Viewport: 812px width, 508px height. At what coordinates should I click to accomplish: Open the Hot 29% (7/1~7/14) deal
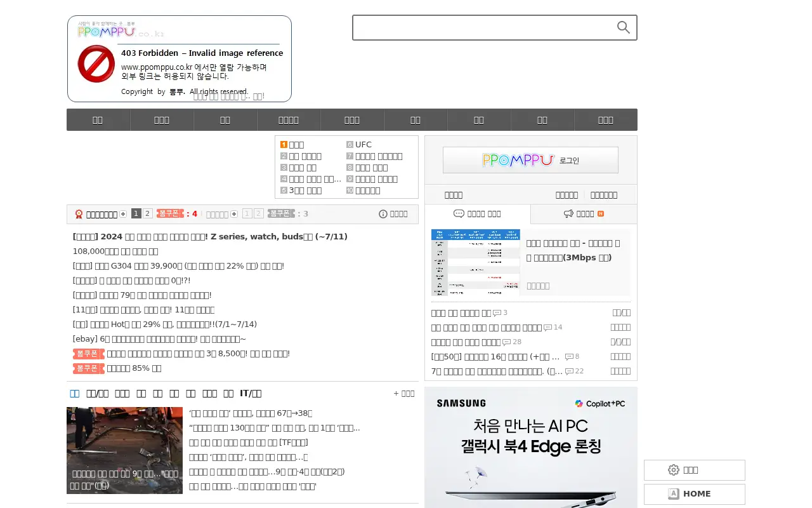click(165, 324)
